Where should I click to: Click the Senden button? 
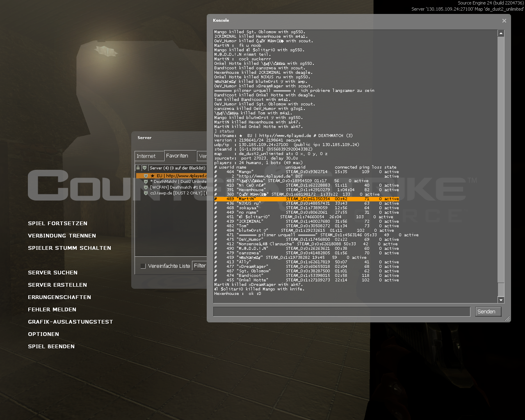pyautogui.click(x=488, y=312)
